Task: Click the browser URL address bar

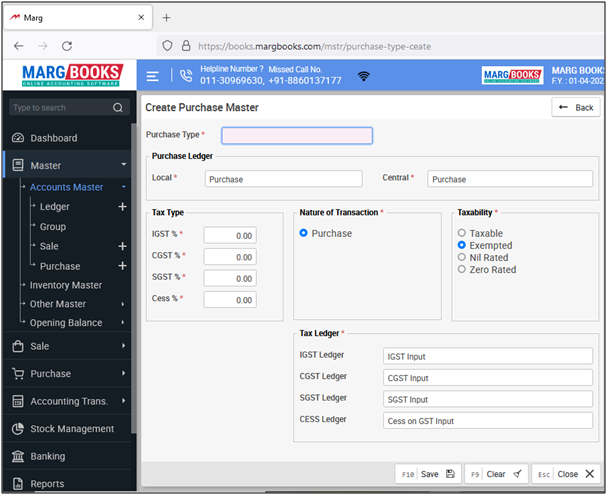Action: click(380, 46)
